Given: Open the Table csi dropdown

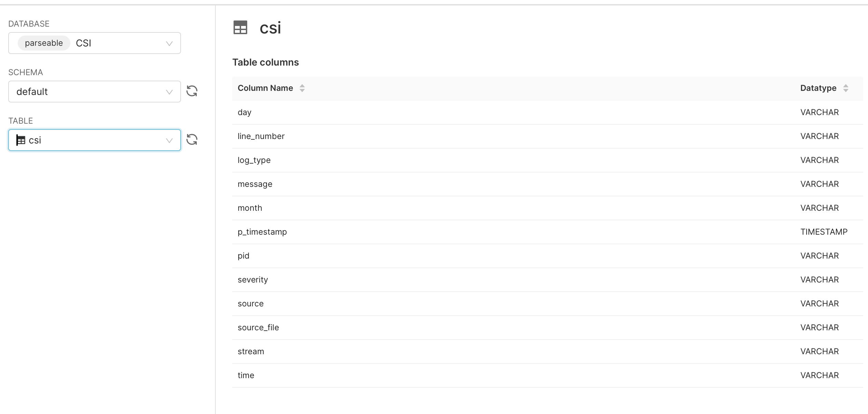Looking at the screenshot, I should [169, 140].
